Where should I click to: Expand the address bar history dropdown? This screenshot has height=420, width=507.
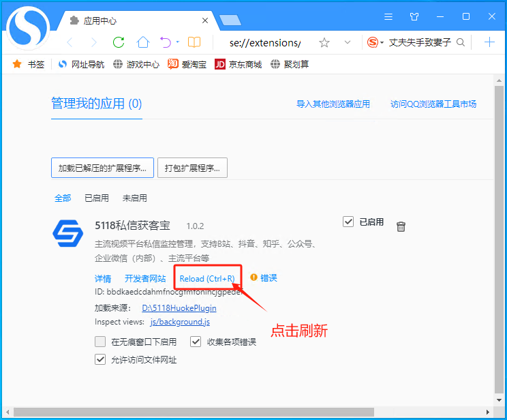click(x=348, y=42)
